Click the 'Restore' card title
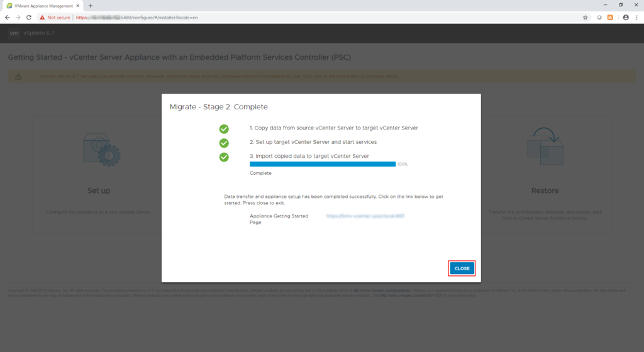This screenshot has height=352, width=644. click(x=545, y=190)
